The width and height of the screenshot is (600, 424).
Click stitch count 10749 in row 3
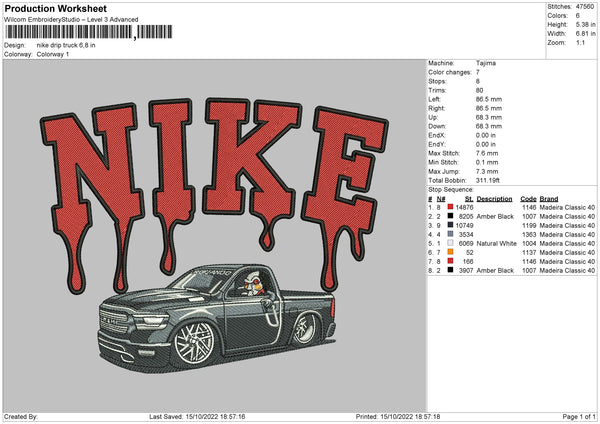(x=465, y=225)
